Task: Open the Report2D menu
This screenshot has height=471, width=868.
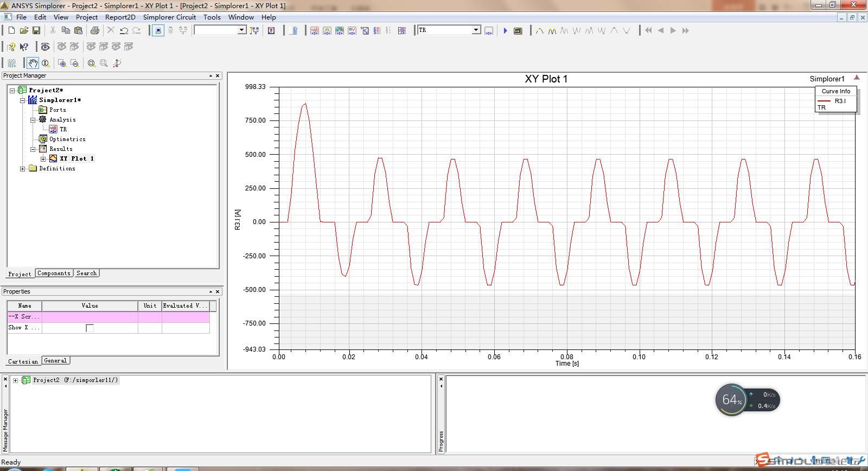Action: click(x=120, y=17)
